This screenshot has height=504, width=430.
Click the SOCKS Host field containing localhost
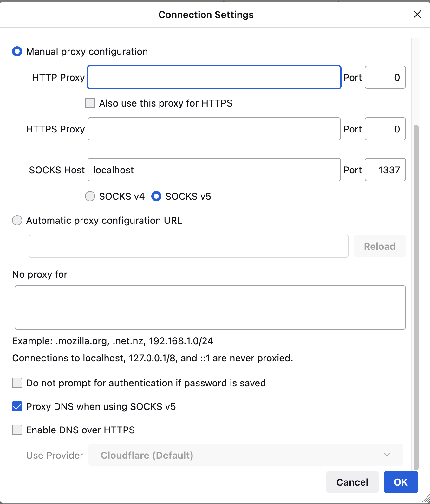pyautogui.click(x=214, y=170)
